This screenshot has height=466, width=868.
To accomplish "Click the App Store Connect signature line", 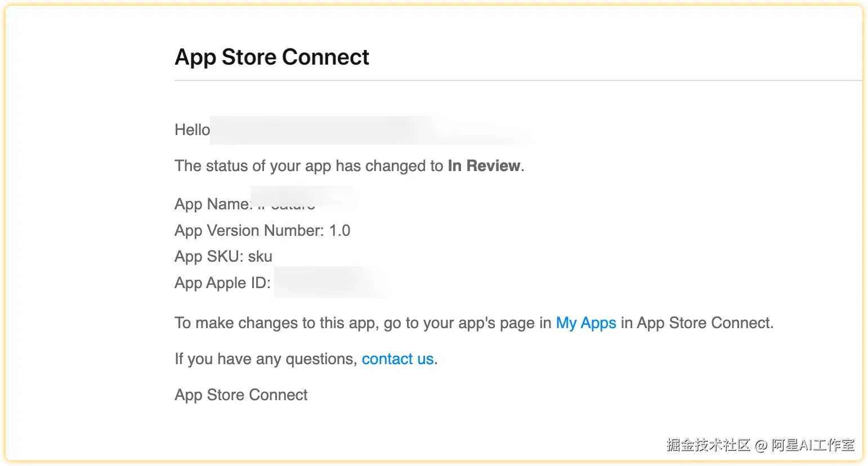I will tap(241, 395).
